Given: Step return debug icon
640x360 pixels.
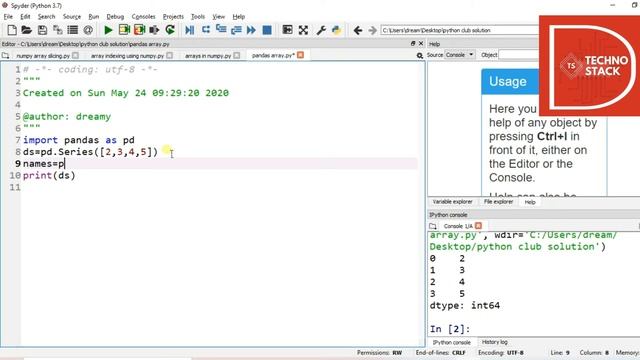Looking at the screenshot, I should coord(236,30).
